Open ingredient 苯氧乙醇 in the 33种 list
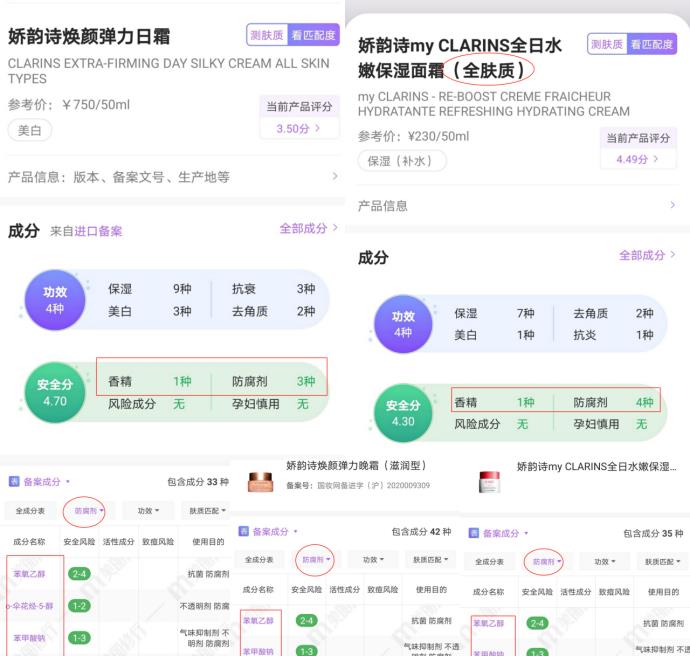The height and width of the screenshot is (656, 690). [x=29, y=574]
